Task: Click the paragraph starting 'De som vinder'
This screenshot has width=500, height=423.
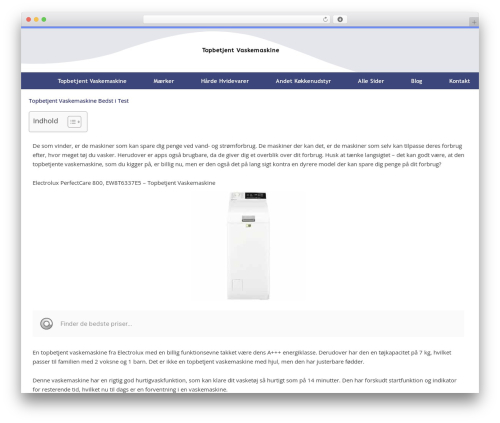Action: (x=248, y=155)
